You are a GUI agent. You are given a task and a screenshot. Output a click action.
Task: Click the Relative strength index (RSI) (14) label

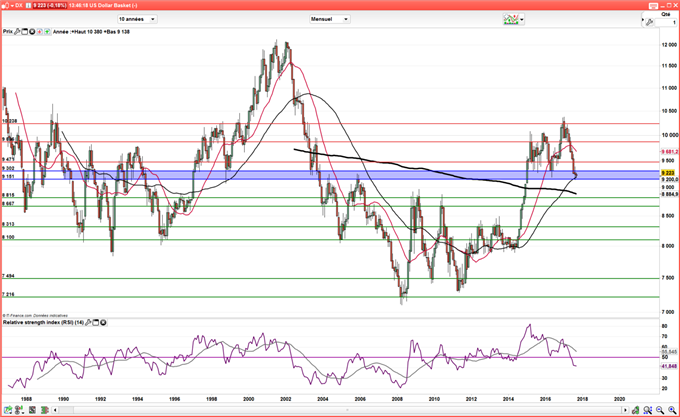(43, 323)
